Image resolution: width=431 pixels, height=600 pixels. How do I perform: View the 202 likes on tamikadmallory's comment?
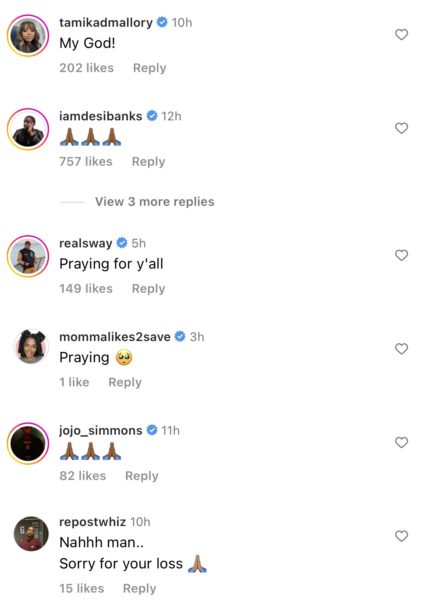(87, 68)
